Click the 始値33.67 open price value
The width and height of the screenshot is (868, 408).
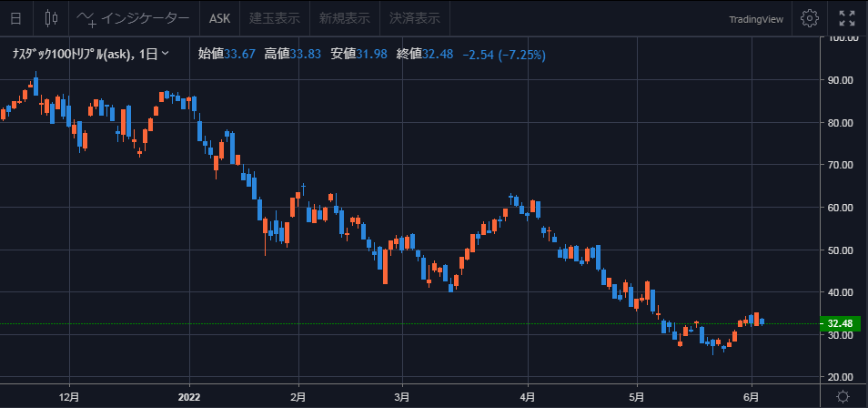227,55
